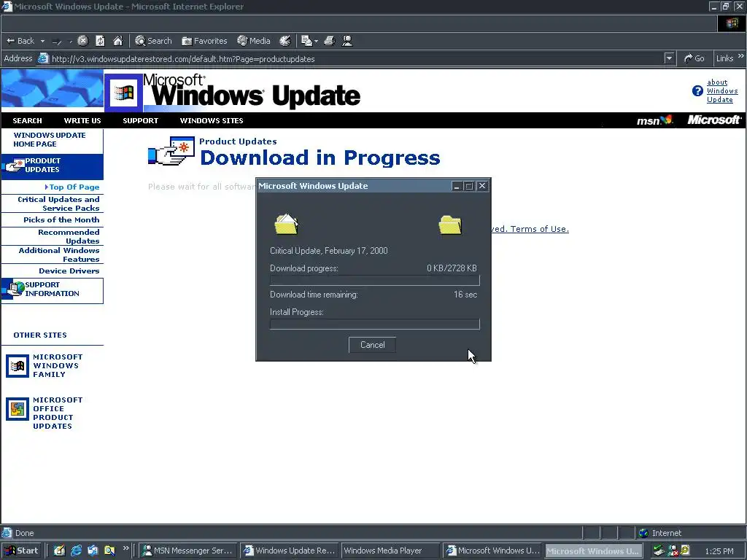
Task: Go to the Home page icon
Action: pos(117,41)
